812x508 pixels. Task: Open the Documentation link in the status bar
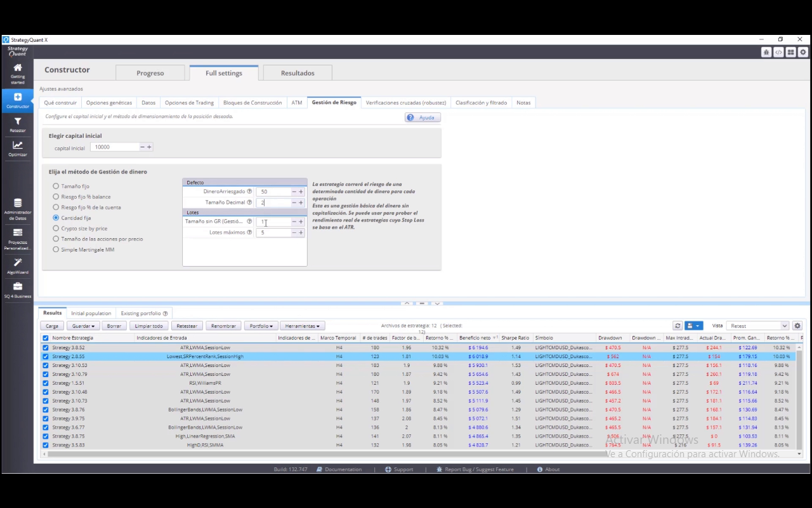tap(339, 469)
